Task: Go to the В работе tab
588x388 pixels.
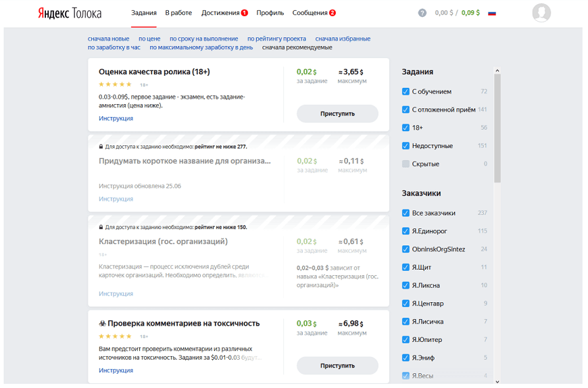Action: 178,13
